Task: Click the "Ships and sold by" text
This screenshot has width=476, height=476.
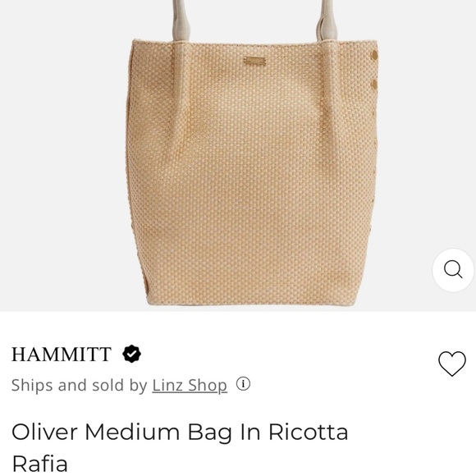Action: (x=80, y=385)
